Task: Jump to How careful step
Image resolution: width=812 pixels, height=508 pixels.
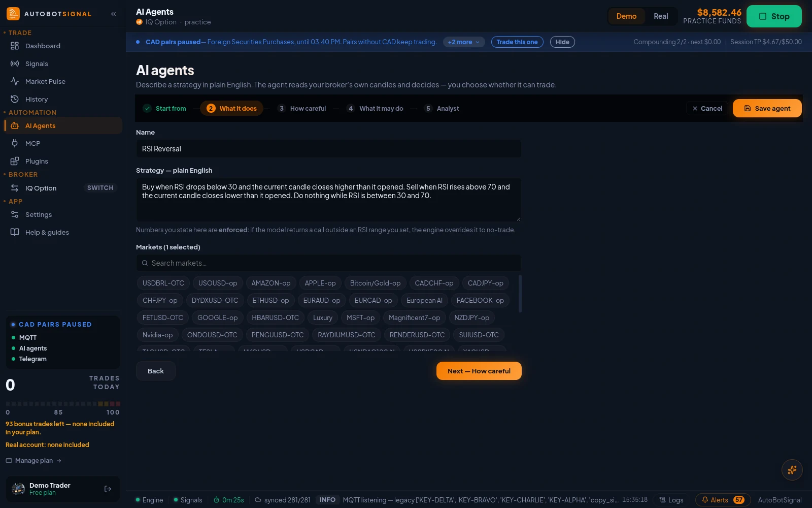Action: coord(302,108)
